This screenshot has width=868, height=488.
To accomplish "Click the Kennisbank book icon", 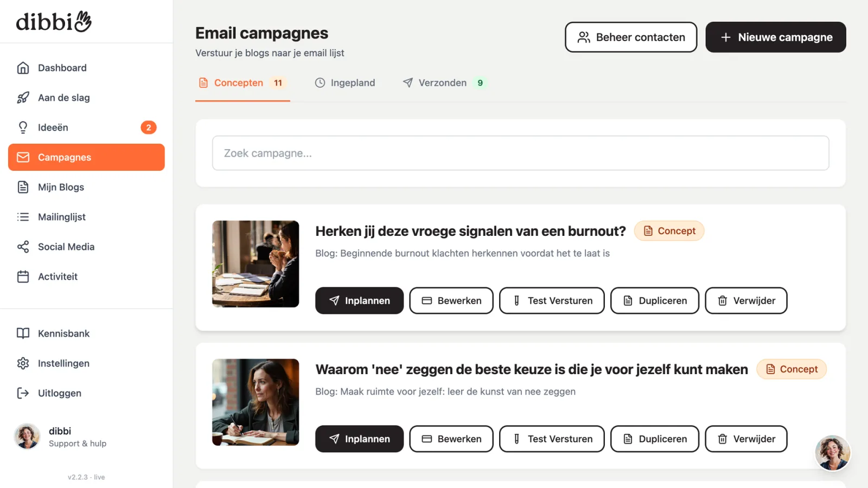I will coord(23,333).
